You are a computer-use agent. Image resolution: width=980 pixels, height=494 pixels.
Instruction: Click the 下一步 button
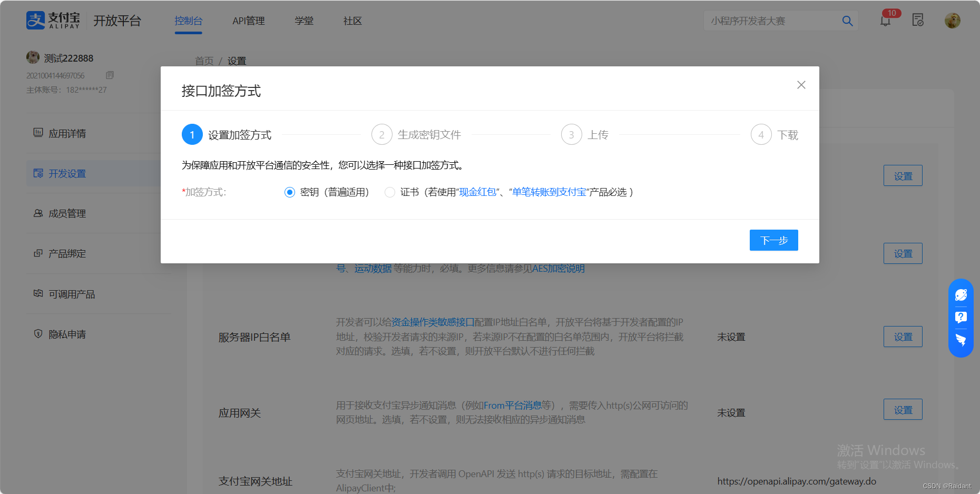pos(773,240)
